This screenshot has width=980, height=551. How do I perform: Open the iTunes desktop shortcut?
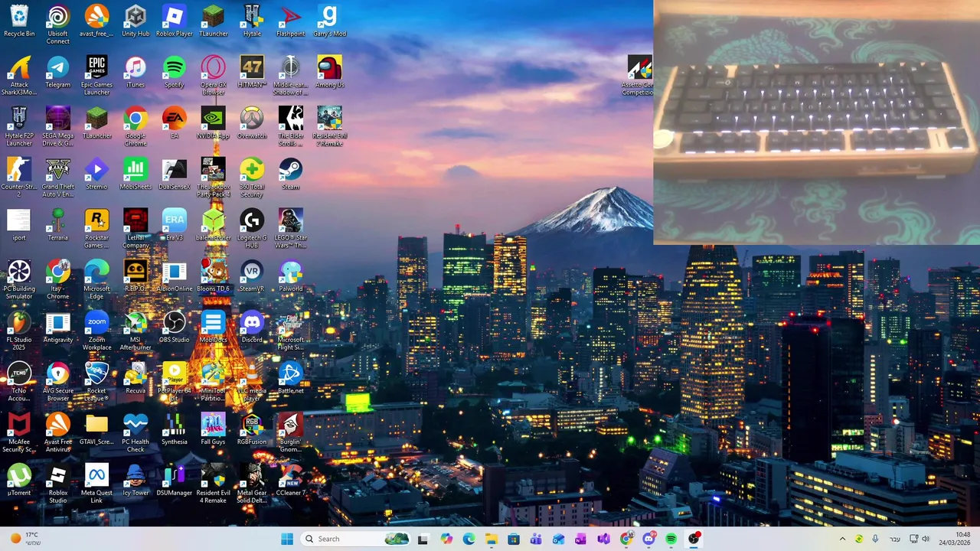(136, 73)
